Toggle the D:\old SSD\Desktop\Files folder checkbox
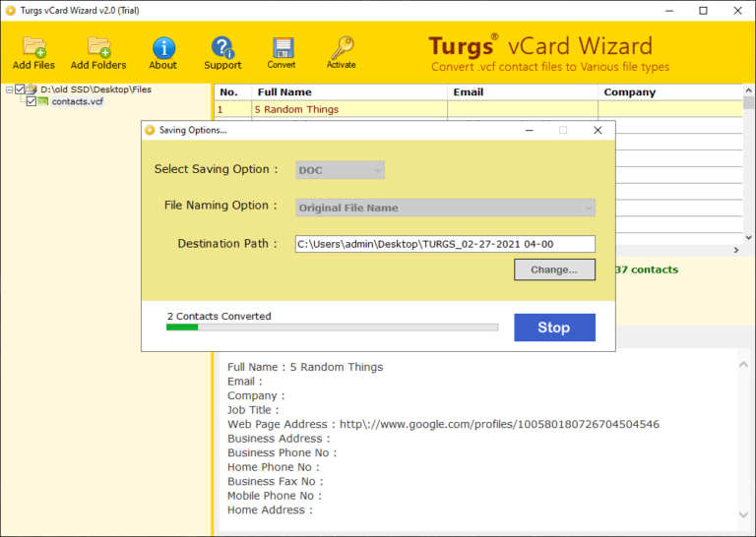Viewport: 756px width, 537px height. [x=20, y=89]
